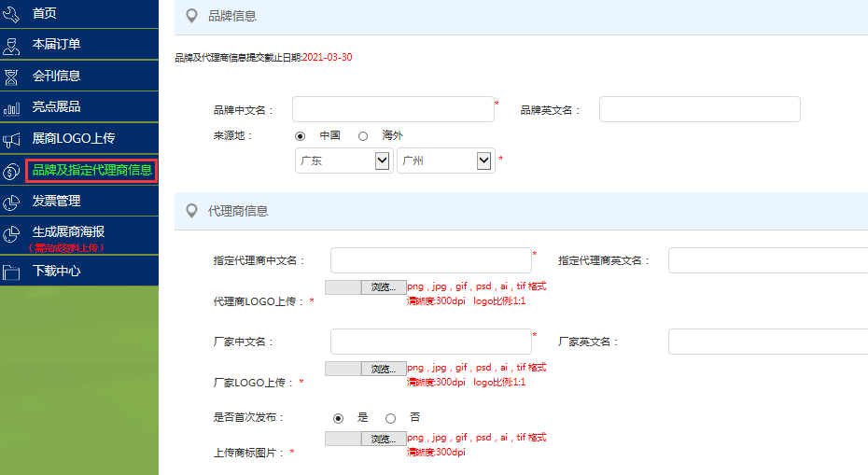Click the 品牌中文名 input field
Image resolution: width=868 pixels, height=475 pixels.
click(393, 109)
